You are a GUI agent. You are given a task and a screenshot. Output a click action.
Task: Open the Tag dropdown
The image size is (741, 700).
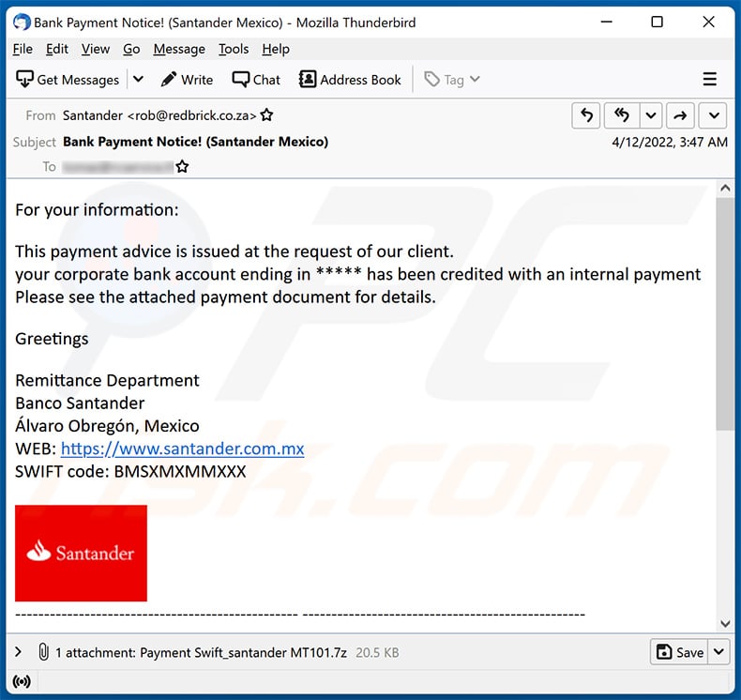coord(452,80)
